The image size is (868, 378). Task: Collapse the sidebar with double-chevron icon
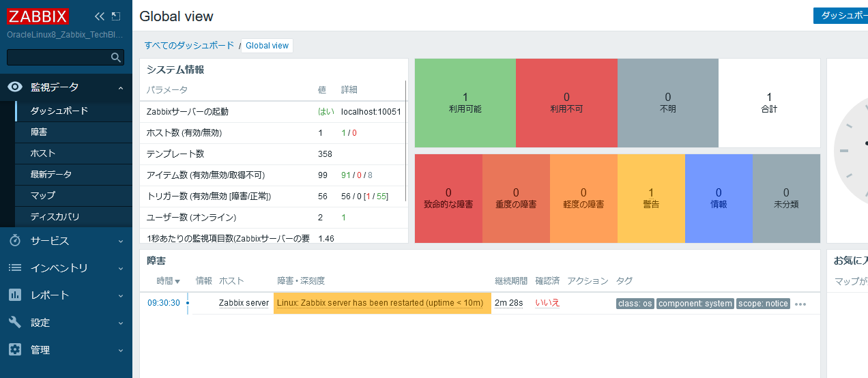click(x=100, y=16)
